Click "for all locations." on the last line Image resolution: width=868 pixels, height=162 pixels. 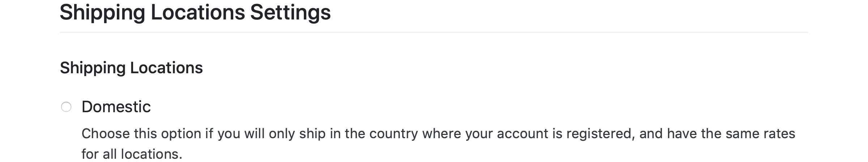(x=132, y=154)
